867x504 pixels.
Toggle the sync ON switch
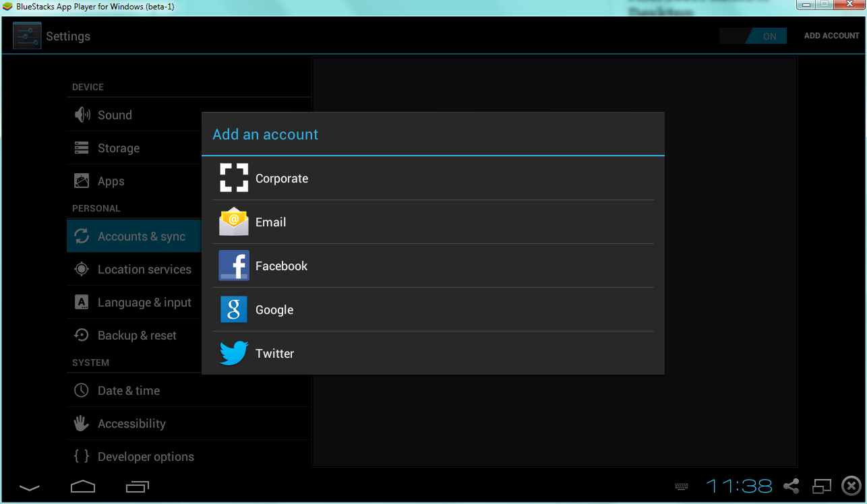click(x=753, y=36)
